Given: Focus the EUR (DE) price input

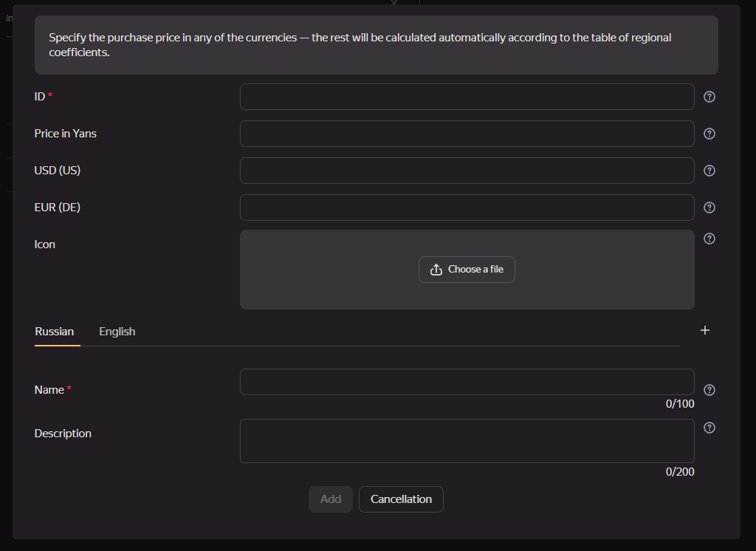Looking at the screenshot, I should (467, 208).
